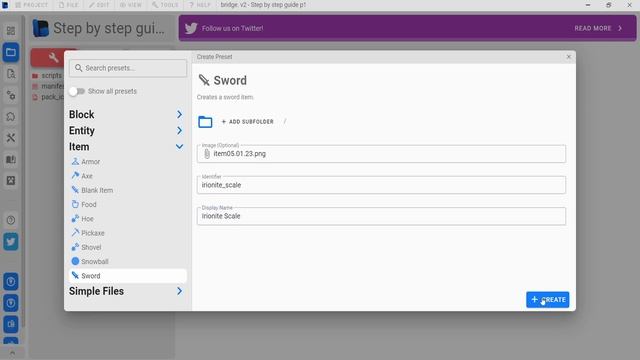Select the Sword preset
Screen dimensions: 640x360
[x=127, y=276]
